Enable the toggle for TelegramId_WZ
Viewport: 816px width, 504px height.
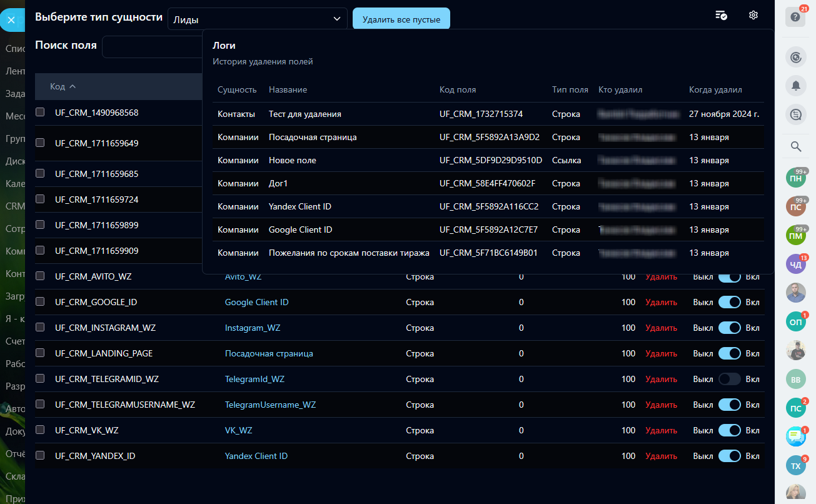[729, 379]
